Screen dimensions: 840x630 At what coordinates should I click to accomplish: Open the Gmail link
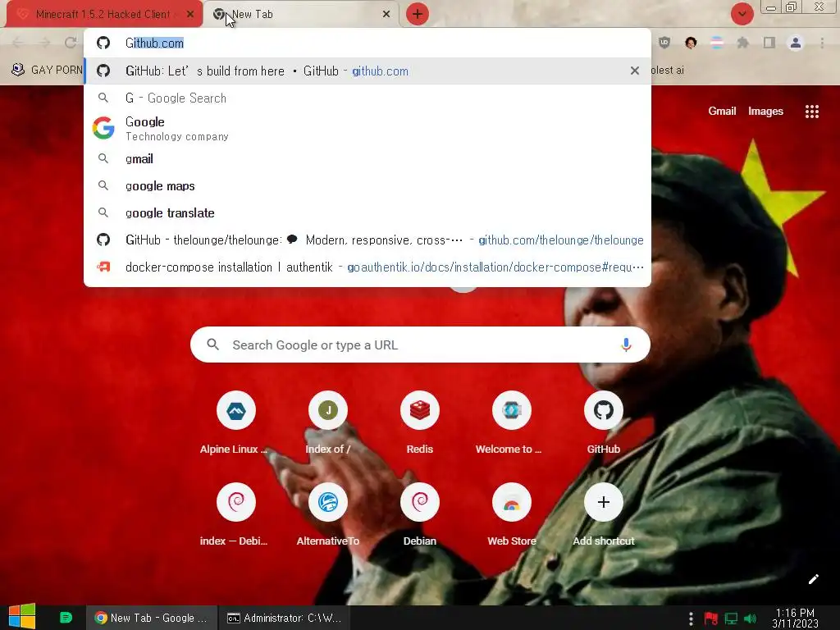tap(722, 112)
